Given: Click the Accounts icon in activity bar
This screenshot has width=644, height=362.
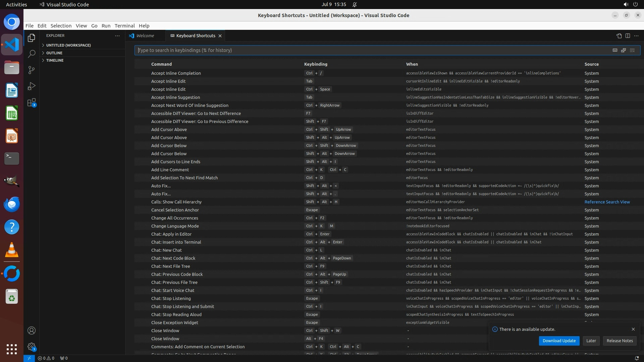Looking at the screenshot, I should [32, 330].
